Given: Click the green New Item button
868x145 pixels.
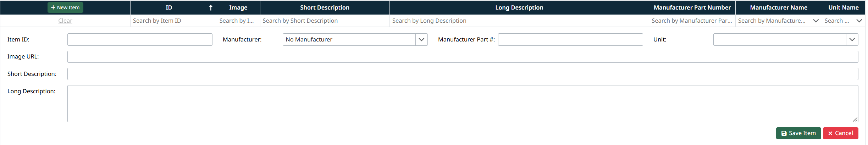Looking at the screenshot, I should [x=65, y=7].
